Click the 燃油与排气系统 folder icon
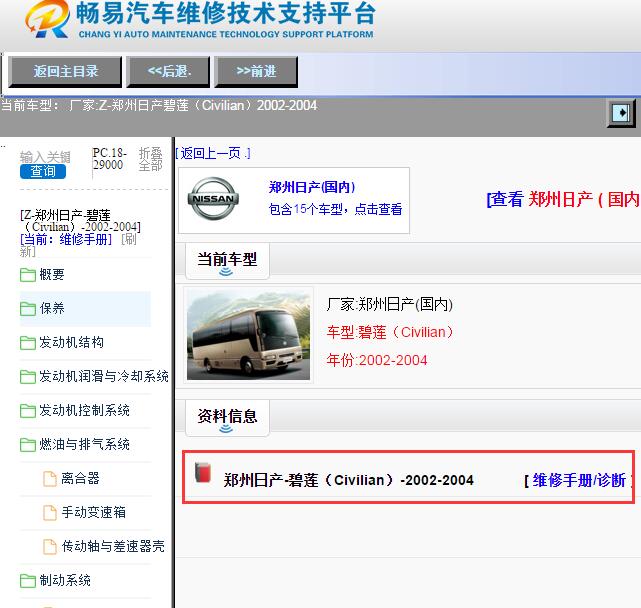The width and height of the screenshot is (641, 608). click(28, 444)
